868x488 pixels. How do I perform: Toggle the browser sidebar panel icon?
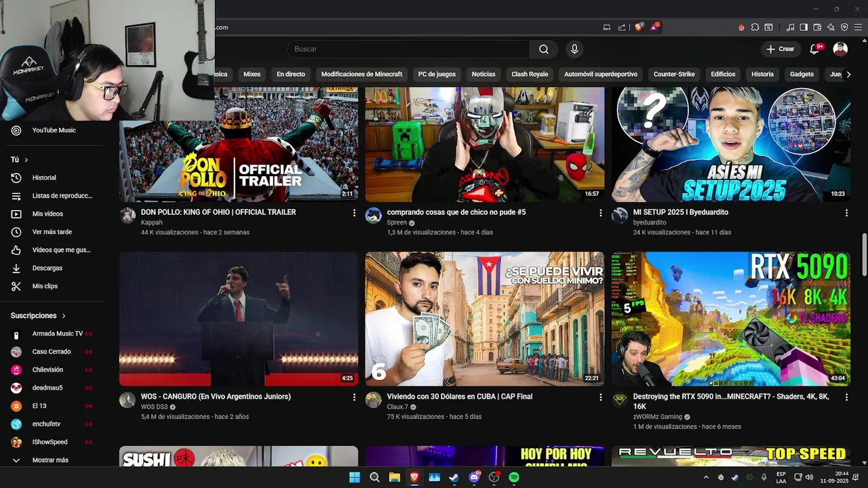tap(804, 27)
